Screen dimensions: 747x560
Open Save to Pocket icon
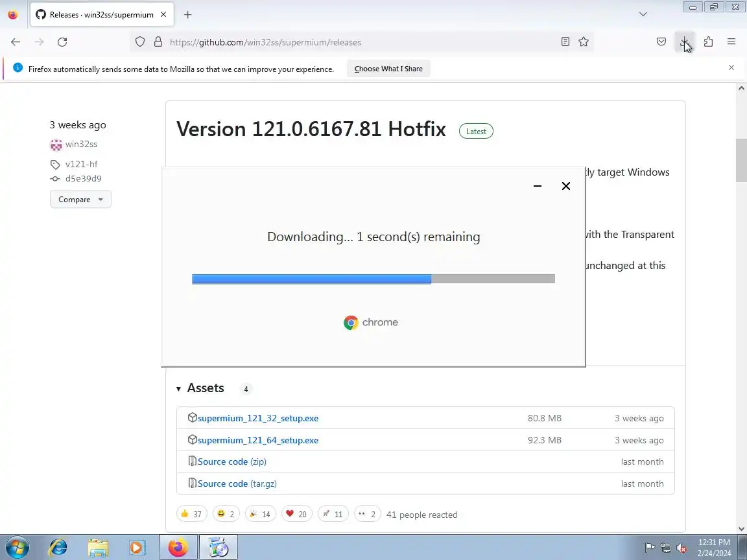[661, 42]
